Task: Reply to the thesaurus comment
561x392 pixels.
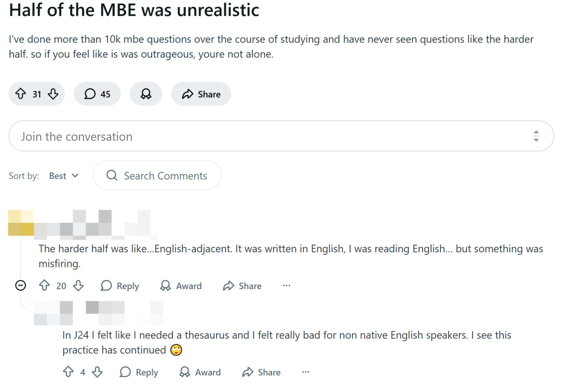Action: [x=139, y=372]
